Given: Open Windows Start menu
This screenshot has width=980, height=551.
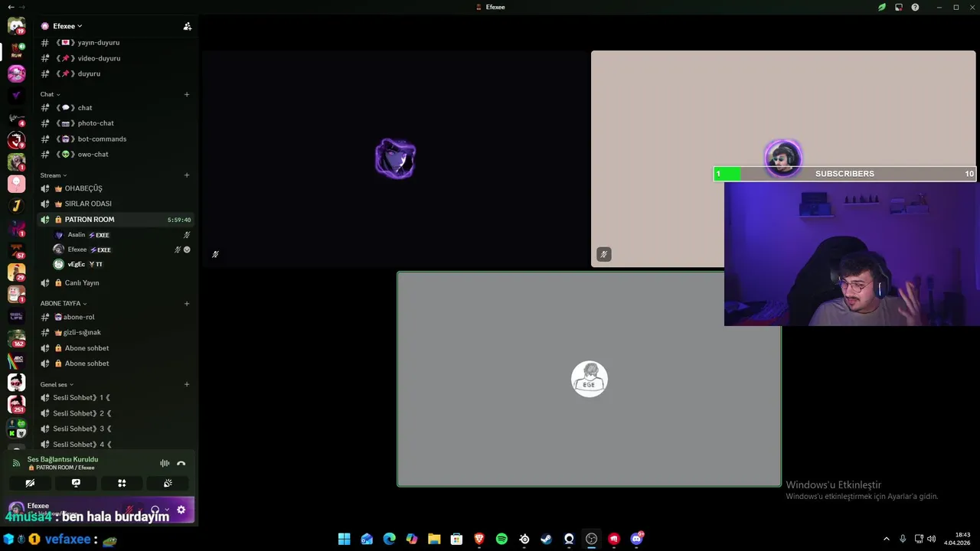Looking at the screenshot, I should [345, 539].
